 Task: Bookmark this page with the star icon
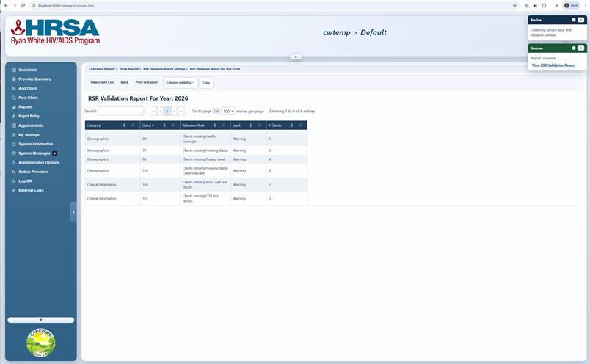coord(514,6)
